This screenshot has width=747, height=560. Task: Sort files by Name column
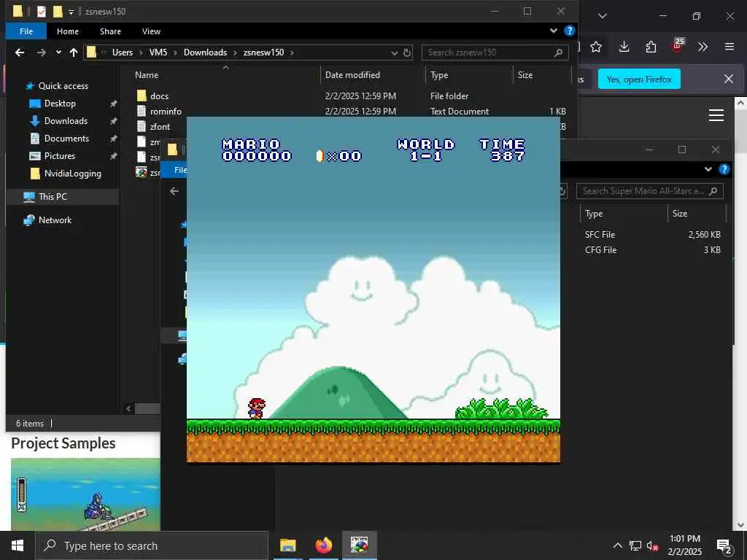tap(147, 75)
